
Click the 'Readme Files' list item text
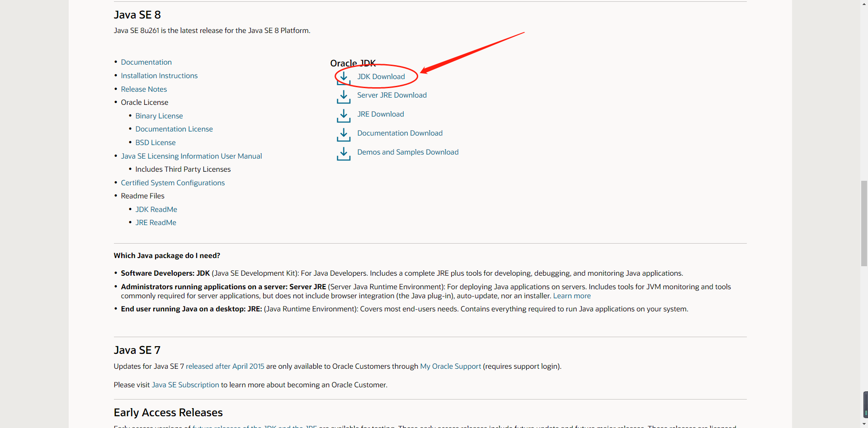click(143, 196)
